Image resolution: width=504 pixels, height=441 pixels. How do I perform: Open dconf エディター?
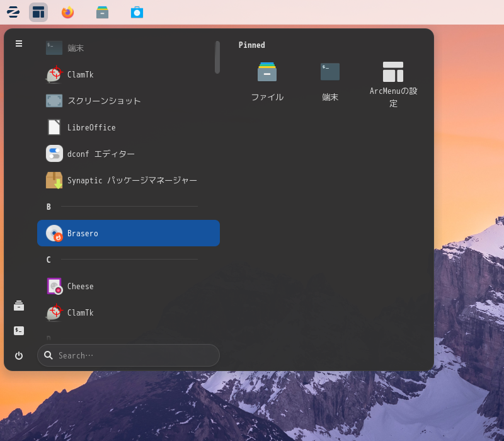(x=129, y=154)
